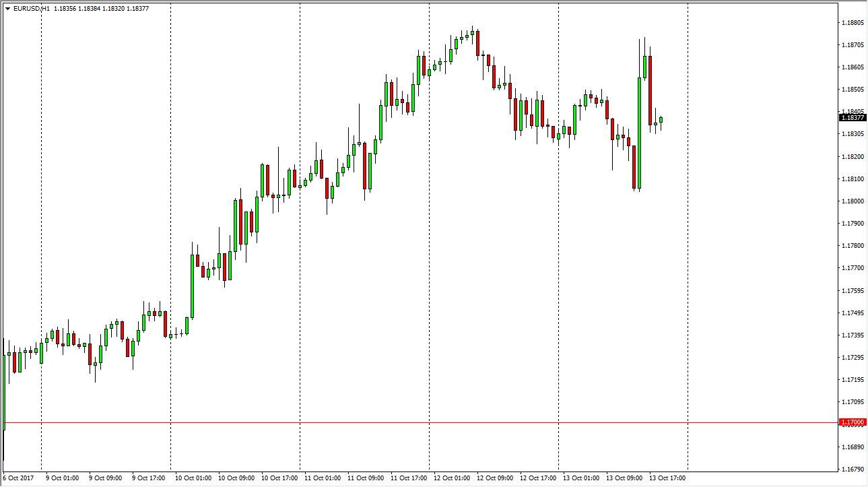Click the 1.17495 price scale label
Image resolution: width=868 pixels, height=487 pixels.
pyautogui.click(x=853, y=313)
